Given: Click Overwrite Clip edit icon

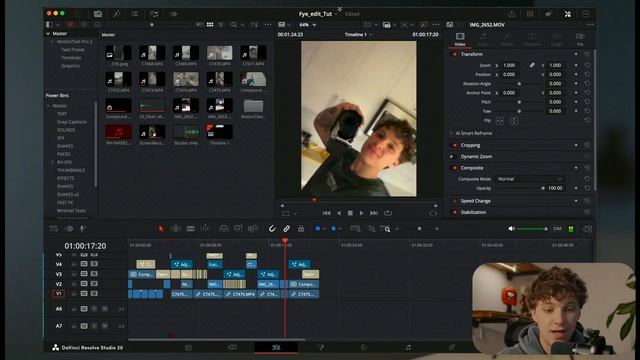Looking at the screenshot, I should pyautogui.click(x=238, y=229).
